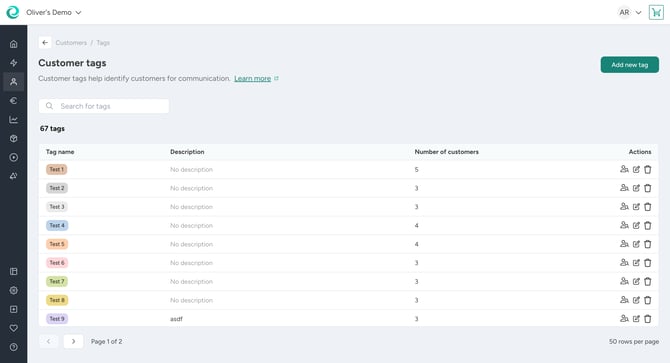Click the green Test 7 tag badge
Screen dimensions: 670x363
[x=57, y=281]
